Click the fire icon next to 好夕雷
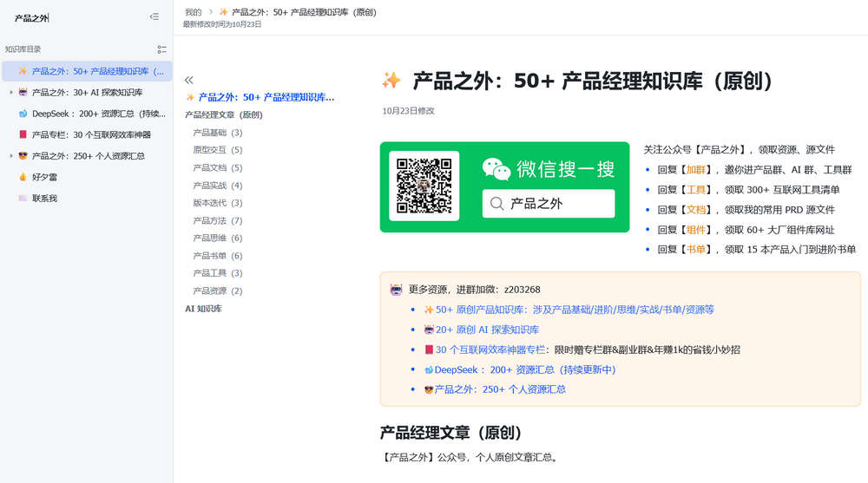Image resolution: width=868 pixels, height=483 pixels. [23, 177]
